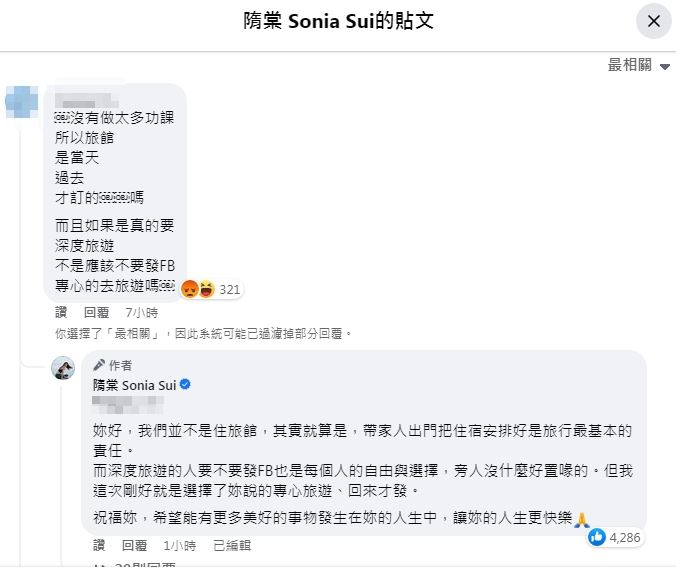Click the dropdown arrow beside 最相關
The width and height of the screenshot is (676, 569).
coord(664,66)
